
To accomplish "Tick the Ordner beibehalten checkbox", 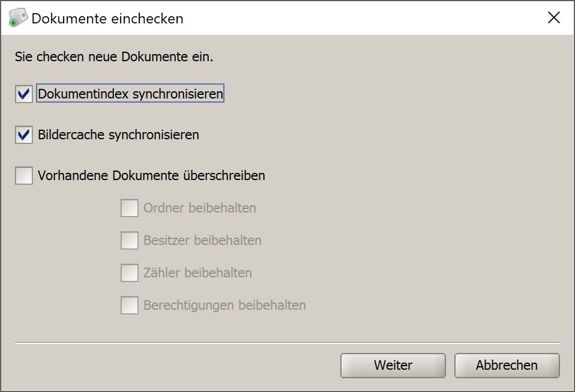I will coord(130,208).
